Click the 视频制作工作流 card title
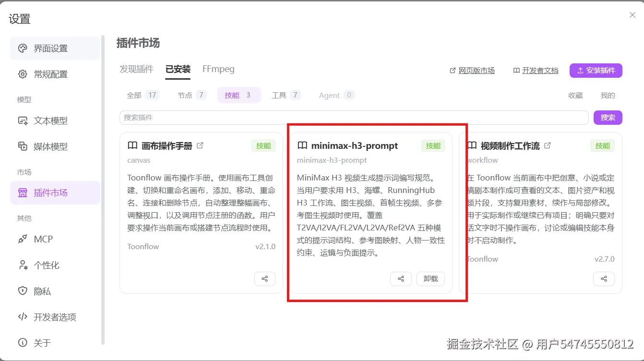This screenshot has height=361, width=644. point(510,146)
